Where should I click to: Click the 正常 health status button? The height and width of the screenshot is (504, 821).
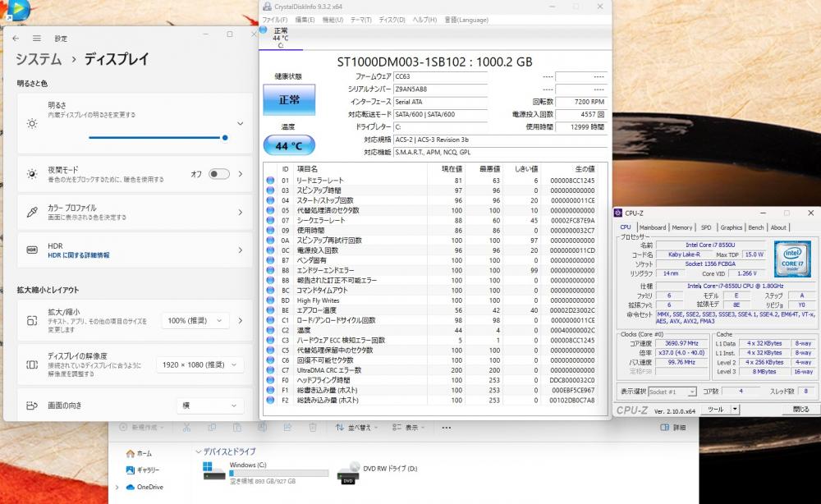point(289,99)
